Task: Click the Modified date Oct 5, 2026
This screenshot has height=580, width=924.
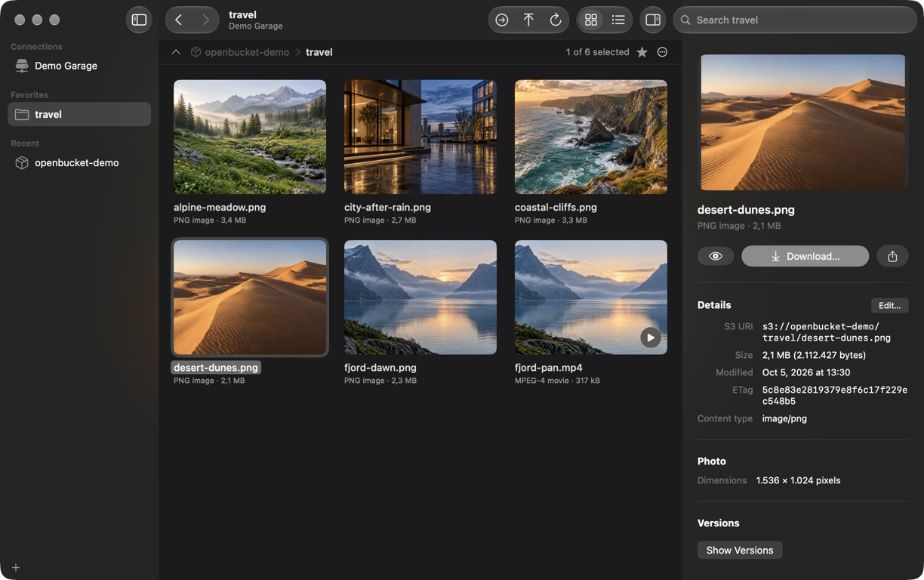Action: coord(806,372)
